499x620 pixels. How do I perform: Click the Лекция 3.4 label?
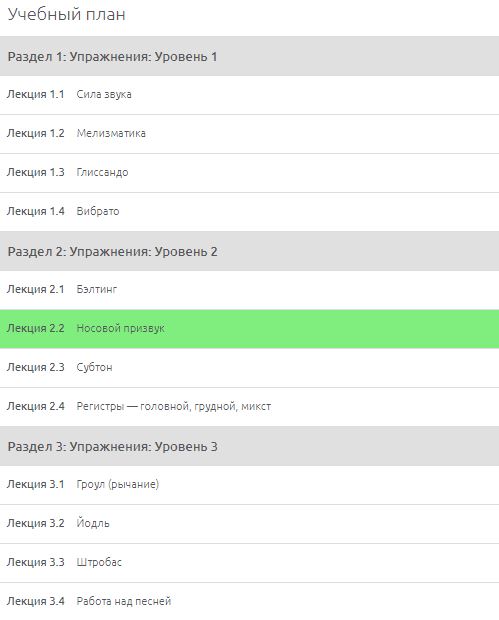(36, 601)
